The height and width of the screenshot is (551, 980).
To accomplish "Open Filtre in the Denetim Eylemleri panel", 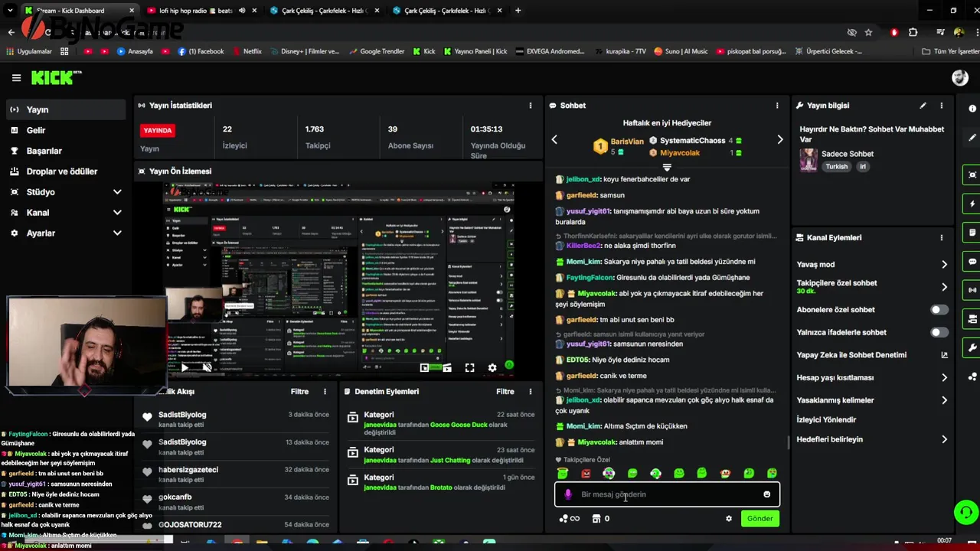I will tap(505, 391).
